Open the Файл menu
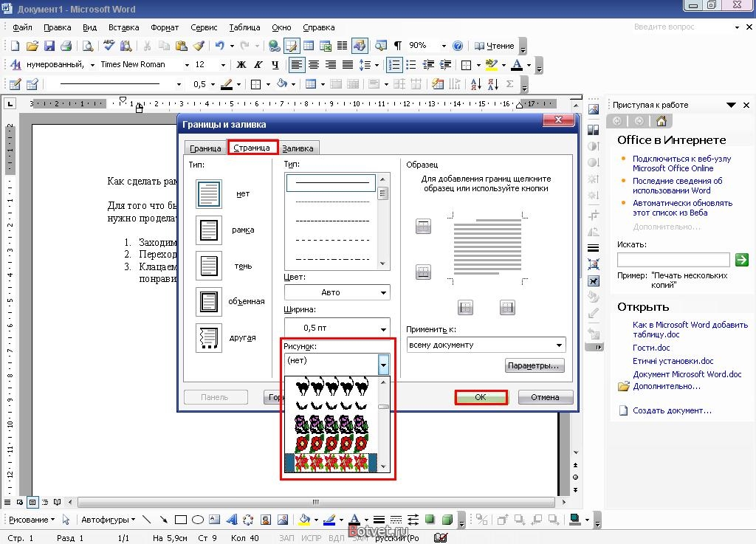756x544 pixels. pyautogui.click(x=22, y=27)
